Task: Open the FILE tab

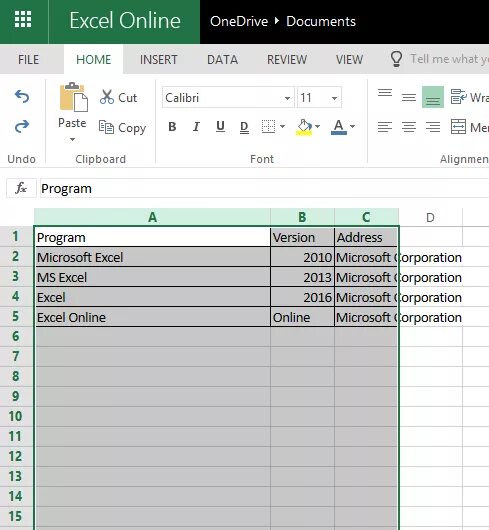Action: coord(28,59)
